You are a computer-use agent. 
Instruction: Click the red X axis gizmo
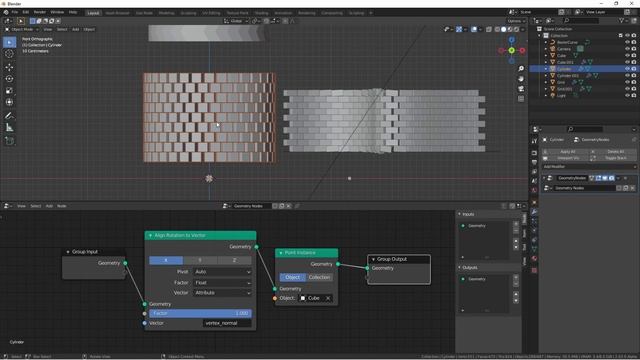(x=522, y=51)
